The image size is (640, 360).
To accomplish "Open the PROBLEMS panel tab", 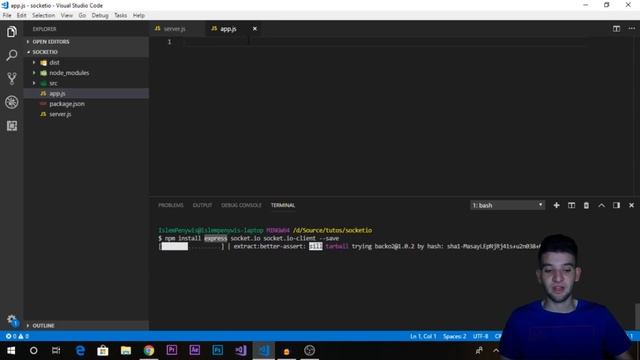I will (171, 205).
